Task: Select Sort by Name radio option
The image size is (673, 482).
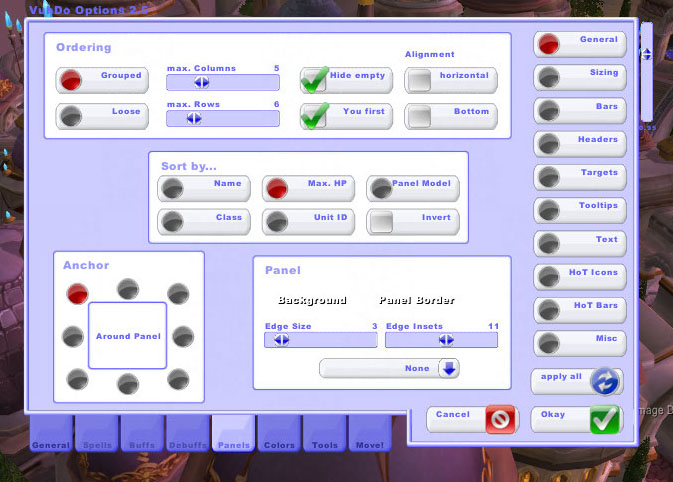Action: coord(173,189)
